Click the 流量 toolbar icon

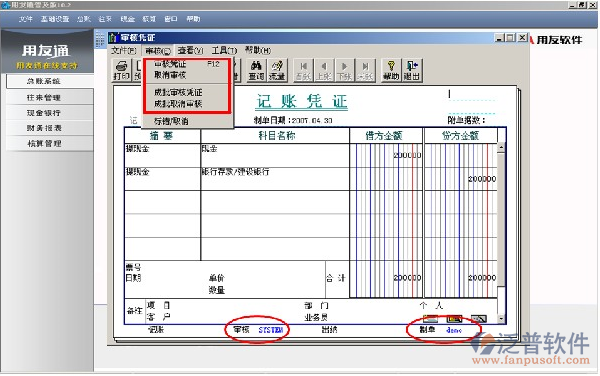tap(277, 70)
